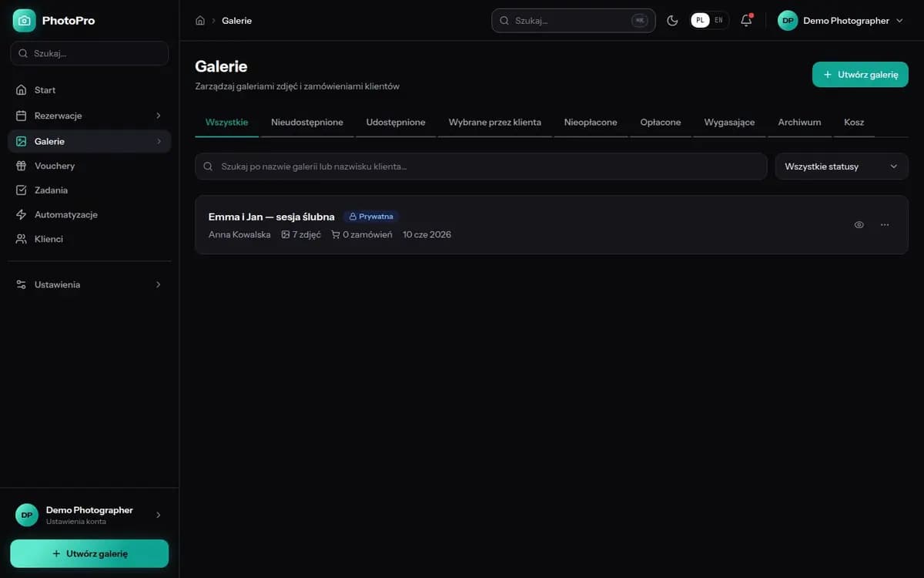This screenshot has height=578, width=924.
Task: Expand the sidebar account chevron
Action: click(x=159, y=515)
